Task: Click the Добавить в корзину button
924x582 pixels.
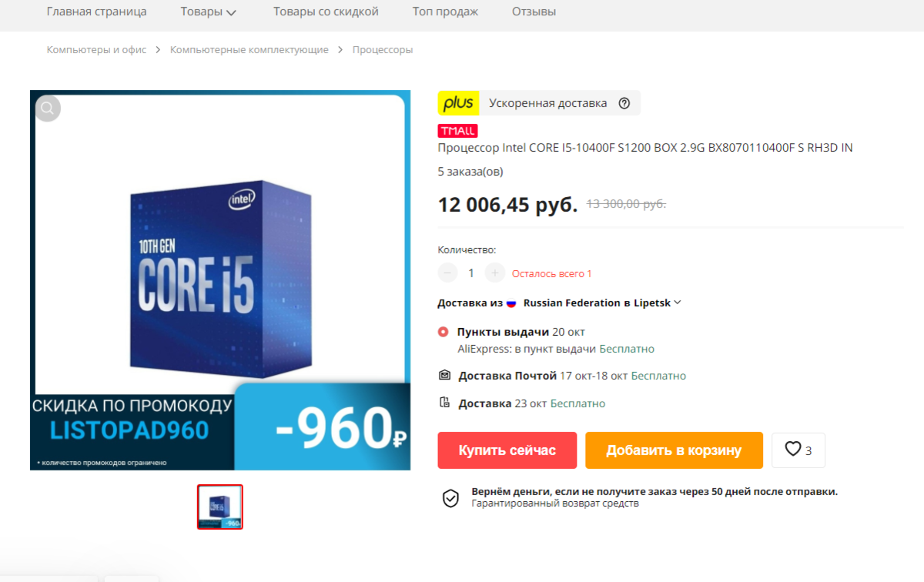Action: pos(674,450)
